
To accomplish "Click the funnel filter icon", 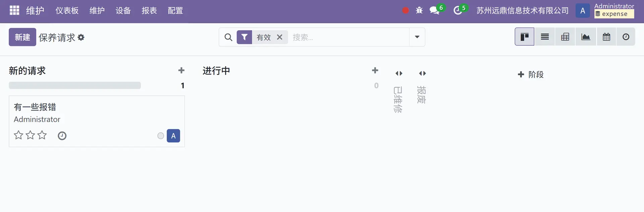I will (245, 37).
